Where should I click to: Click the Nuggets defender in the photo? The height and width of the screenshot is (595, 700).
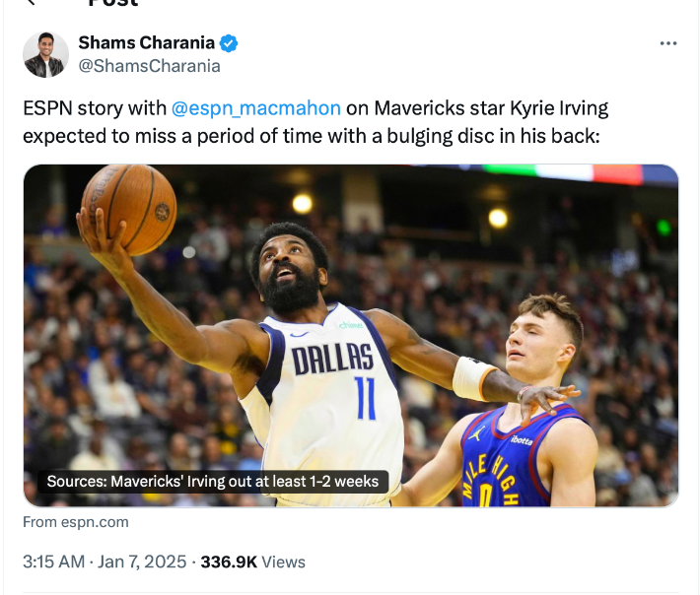[x=537, y=414]
